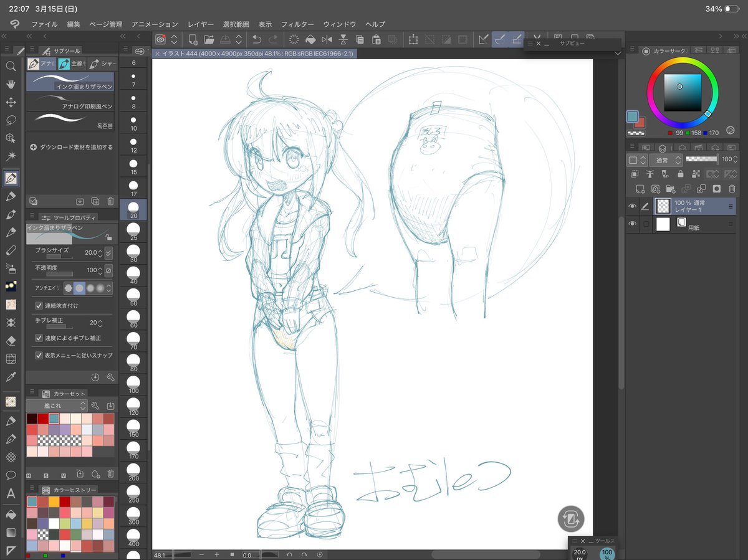Adjust 手ブレ補正 20 stepper arrows
The width and height of the screenshot is (748, 560).
[100, 323]
